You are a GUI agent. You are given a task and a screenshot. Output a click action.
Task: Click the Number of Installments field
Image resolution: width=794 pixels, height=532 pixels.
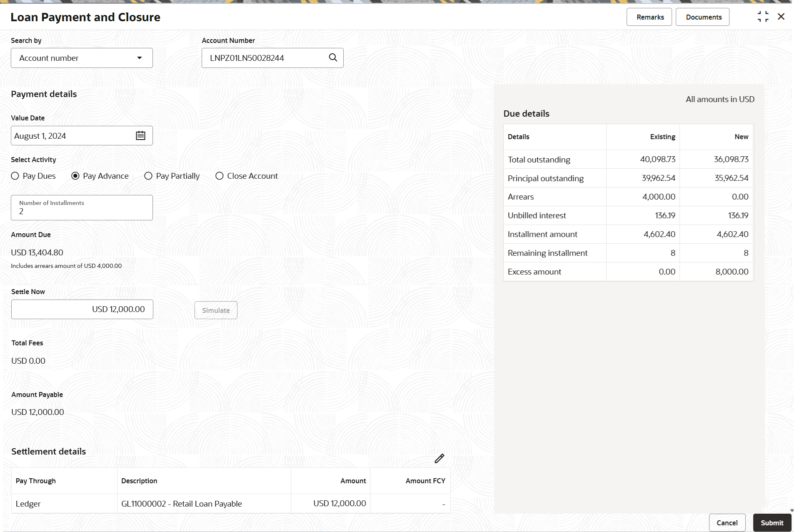[82, 207]
